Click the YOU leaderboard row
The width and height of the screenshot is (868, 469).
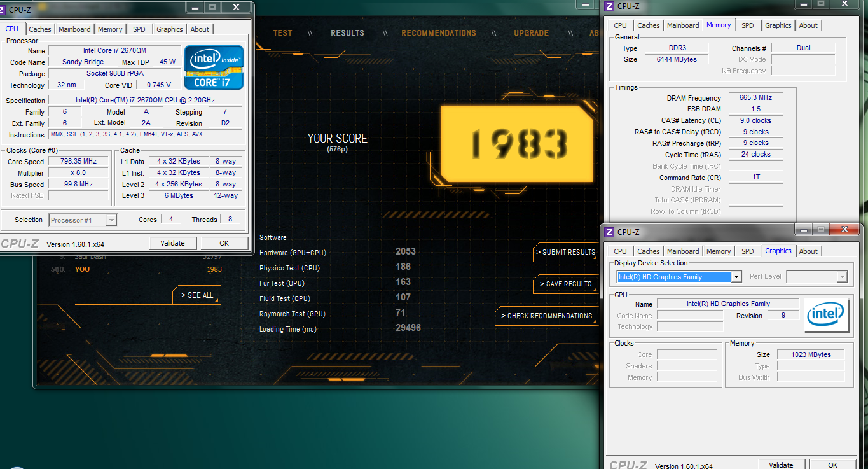point(136,269)
